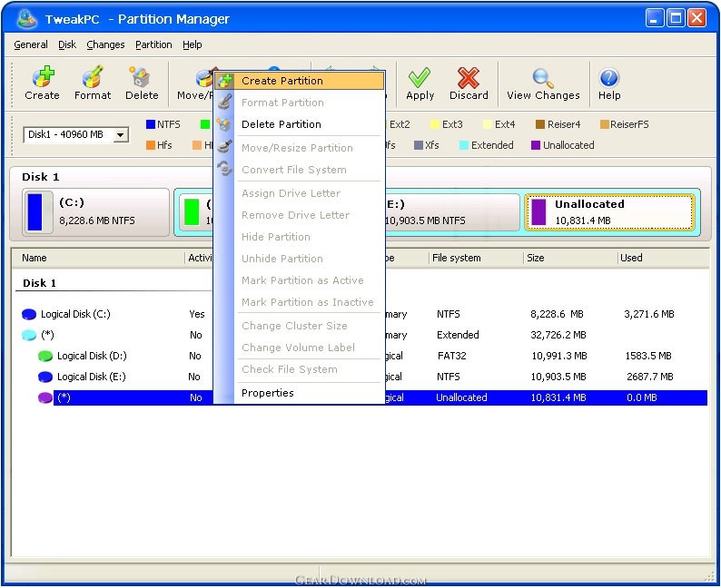Click the Reiser4 brown legend swatch

coord(540,124)
